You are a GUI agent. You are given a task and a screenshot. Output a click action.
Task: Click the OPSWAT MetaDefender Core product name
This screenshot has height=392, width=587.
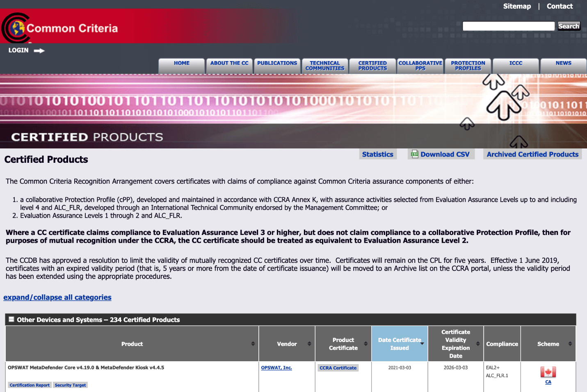[86, 367]
